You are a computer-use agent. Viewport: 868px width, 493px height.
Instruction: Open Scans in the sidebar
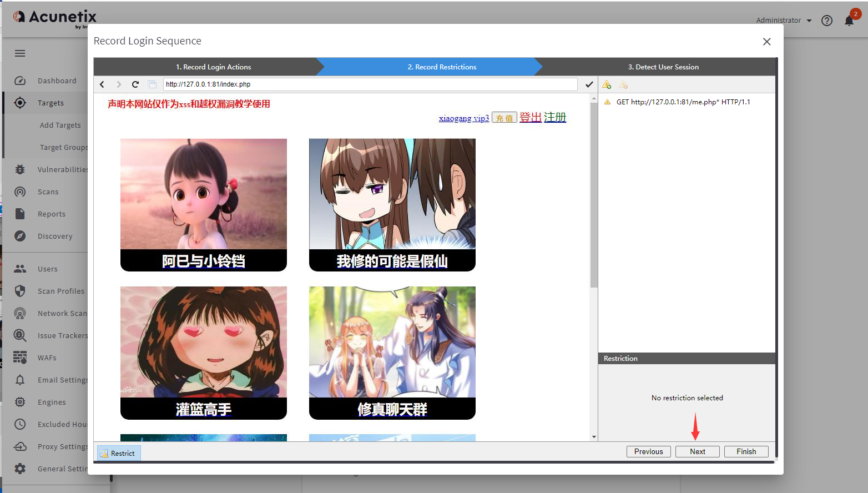pos(48,192)
